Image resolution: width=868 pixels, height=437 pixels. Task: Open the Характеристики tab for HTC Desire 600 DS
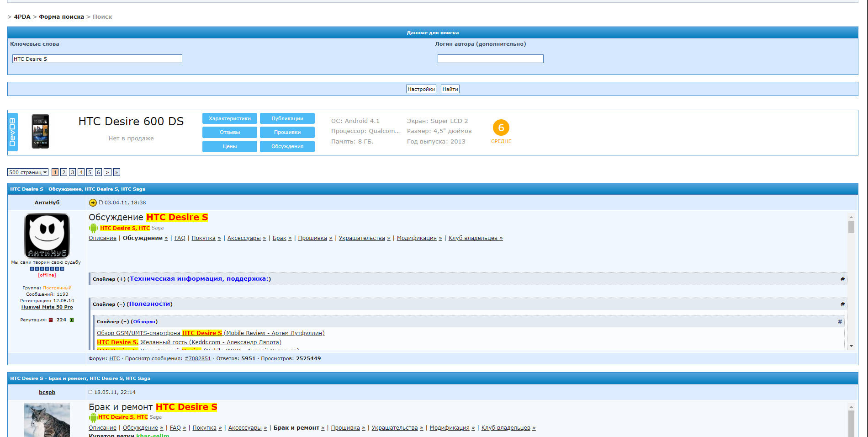coord(229,118)
